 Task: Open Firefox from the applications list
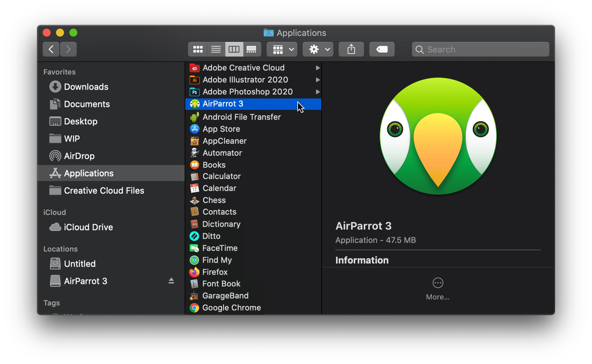click(195, 272)
